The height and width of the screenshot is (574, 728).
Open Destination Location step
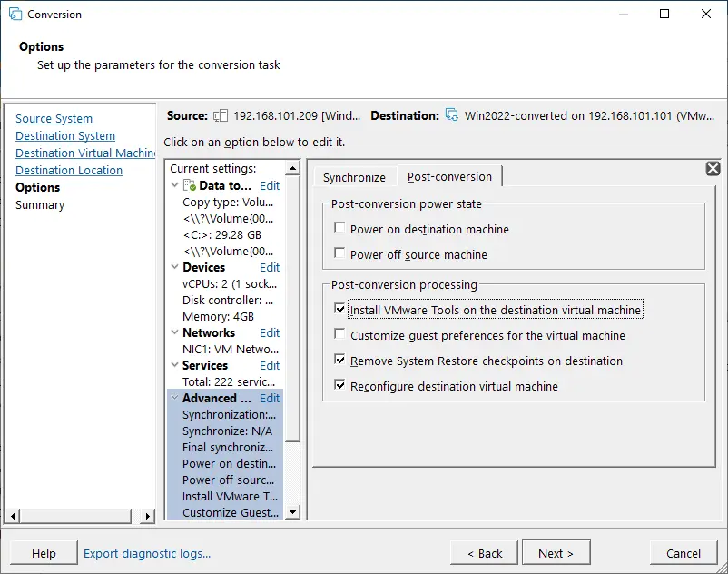point(69,170)
